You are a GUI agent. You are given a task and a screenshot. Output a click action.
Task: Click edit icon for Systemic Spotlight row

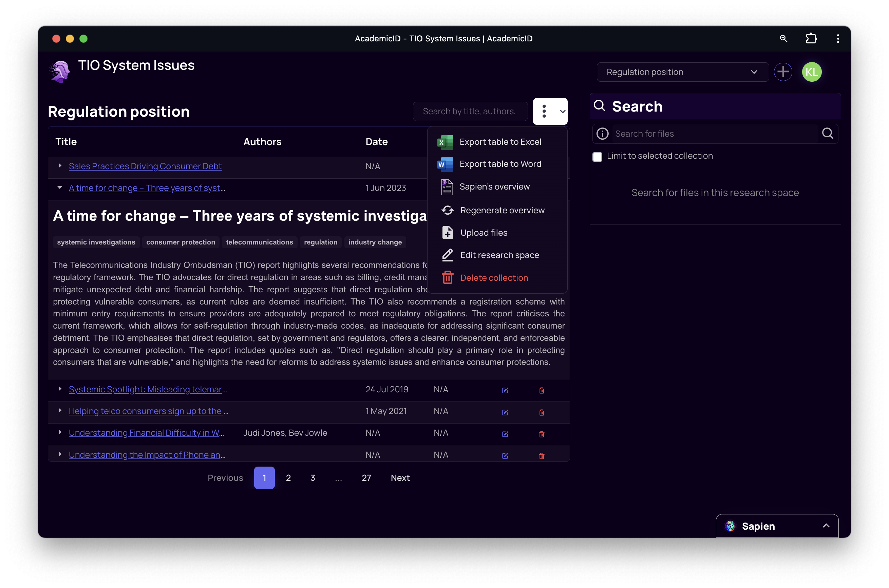pos(505,390)
